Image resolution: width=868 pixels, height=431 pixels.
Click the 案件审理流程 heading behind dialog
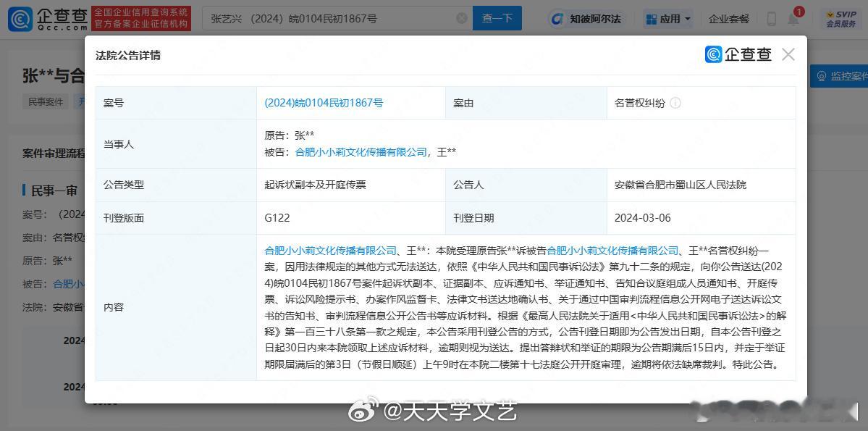coord(54,154)
